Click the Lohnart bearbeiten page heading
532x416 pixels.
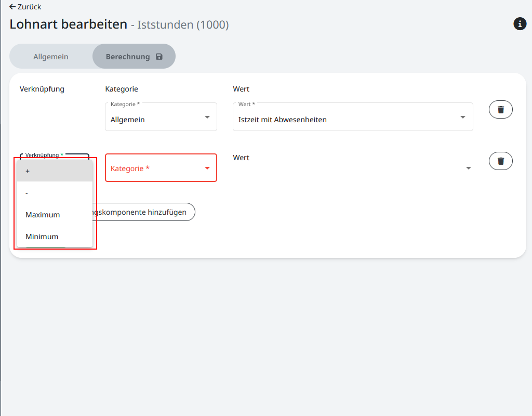[x=68, y=24]
